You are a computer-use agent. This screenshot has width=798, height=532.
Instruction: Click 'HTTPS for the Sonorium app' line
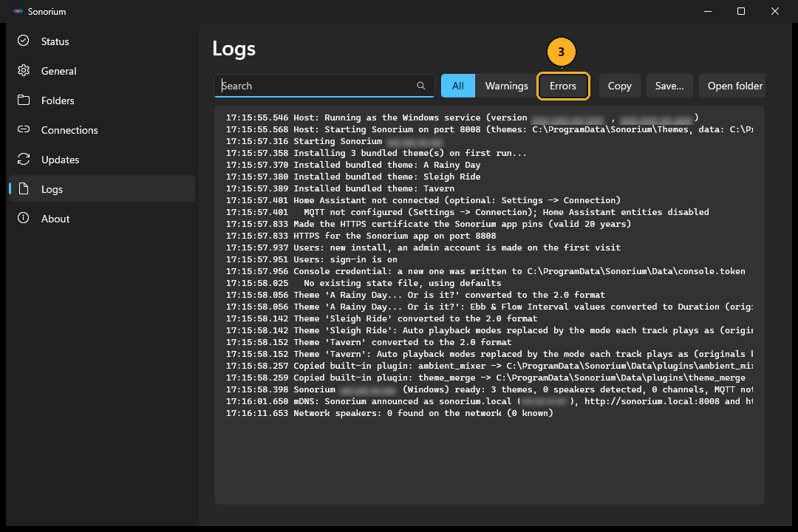pos(361,236)
